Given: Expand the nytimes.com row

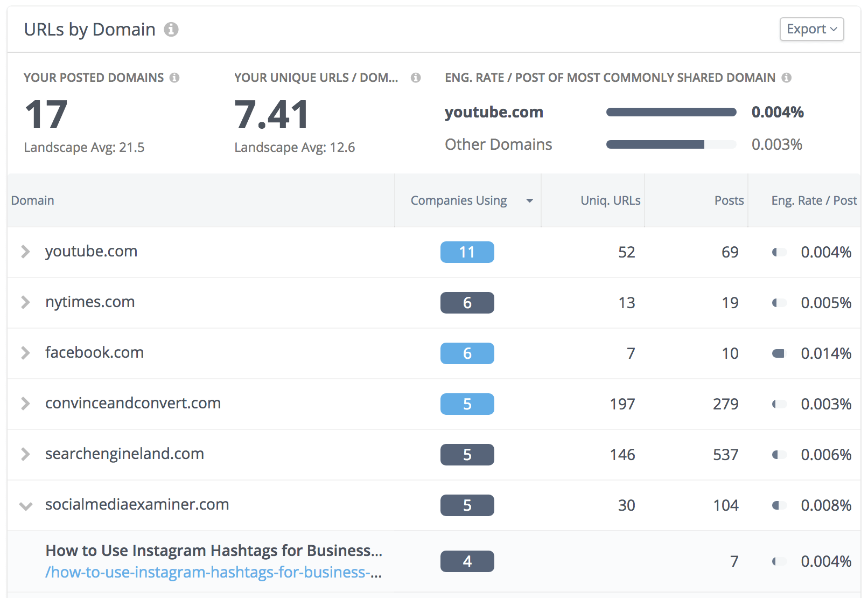Looking at the screenshot, I should coord(25,302).
